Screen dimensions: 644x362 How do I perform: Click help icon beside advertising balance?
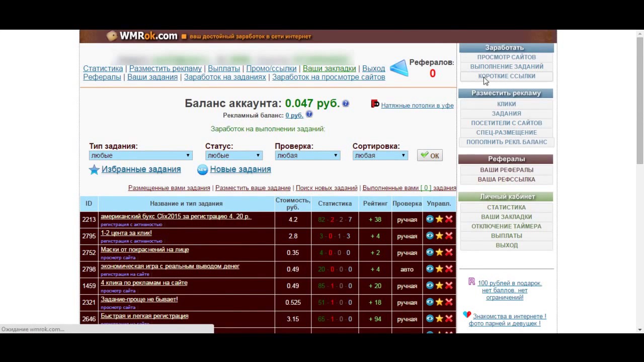(x=309, y=114)
